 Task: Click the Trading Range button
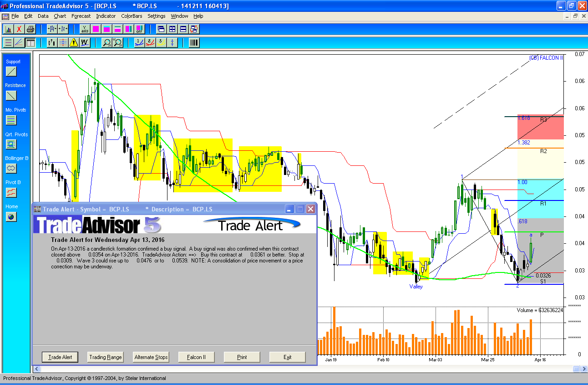coord(106,357)
